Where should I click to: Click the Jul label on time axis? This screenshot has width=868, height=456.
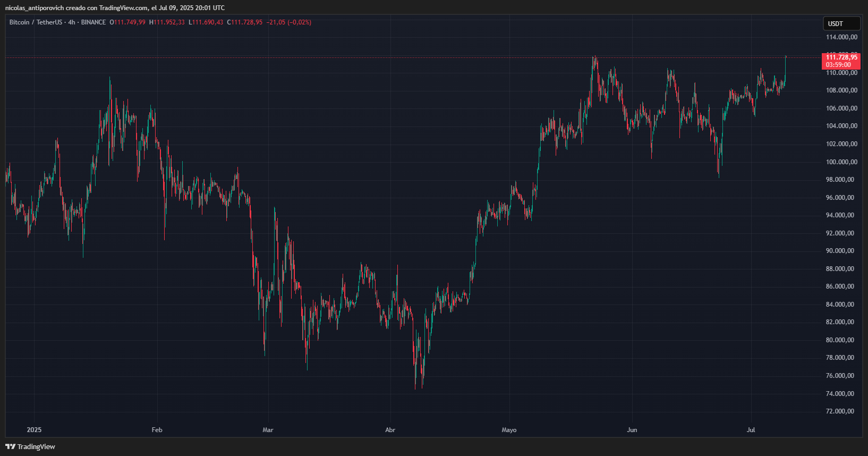point(751,430)
